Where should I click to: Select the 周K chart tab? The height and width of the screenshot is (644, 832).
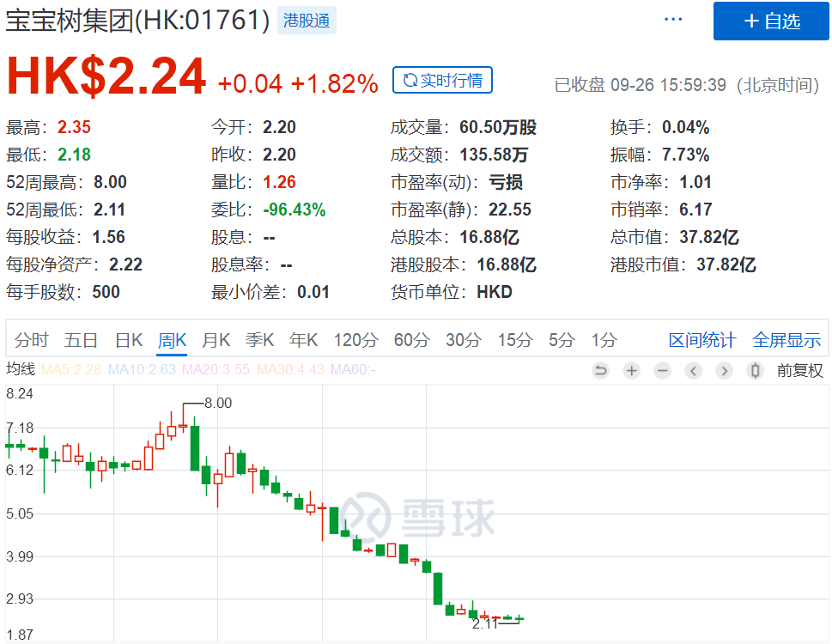(173, 340)
